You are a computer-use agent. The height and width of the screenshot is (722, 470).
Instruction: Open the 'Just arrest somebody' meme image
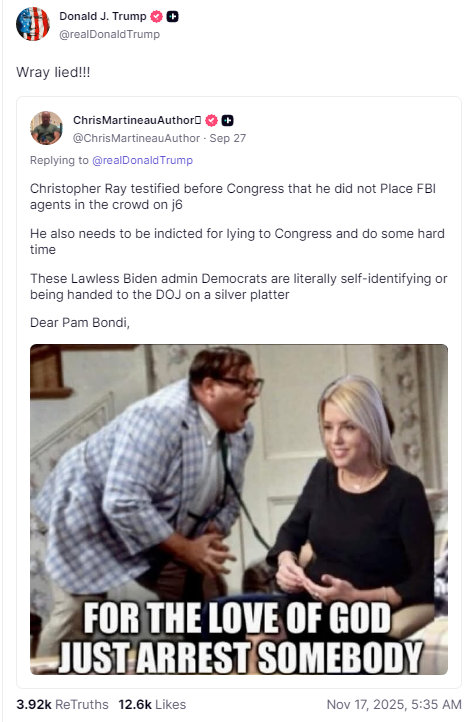[239, 509]
